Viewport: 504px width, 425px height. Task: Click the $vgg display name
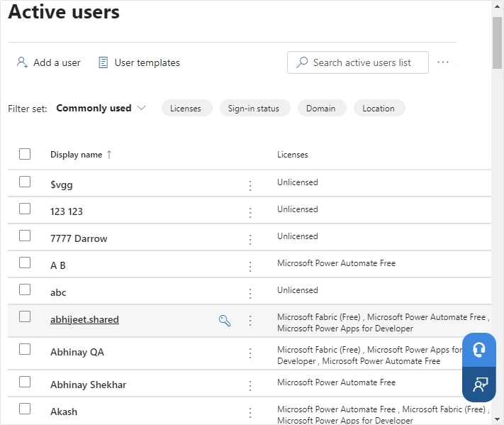(62, 184)
